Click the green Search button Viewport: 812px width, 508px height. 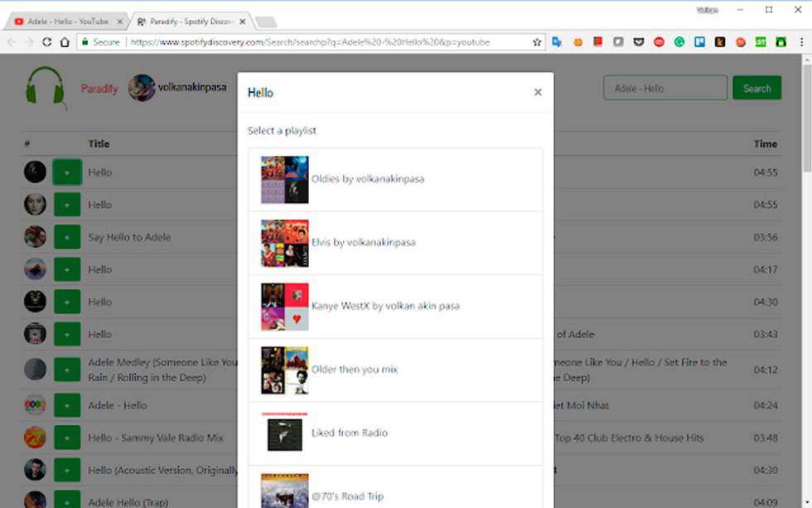click(756, 88)
